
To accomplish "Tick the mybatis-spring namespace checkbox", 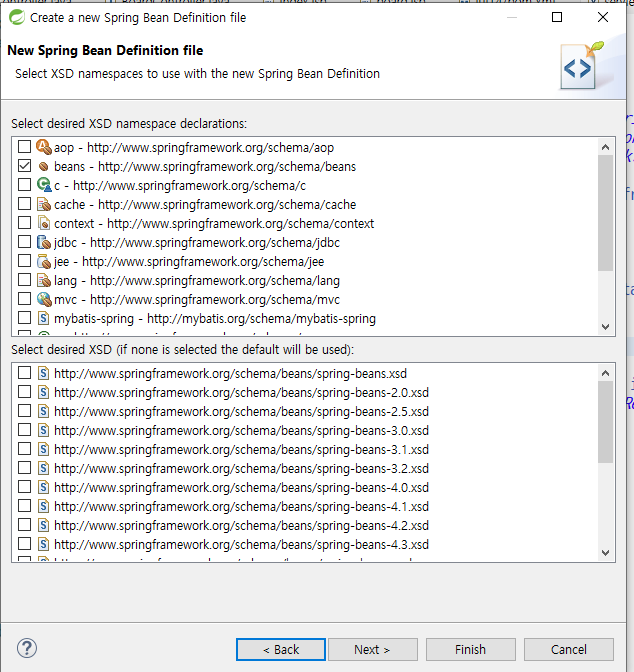I will pos(24,318).
